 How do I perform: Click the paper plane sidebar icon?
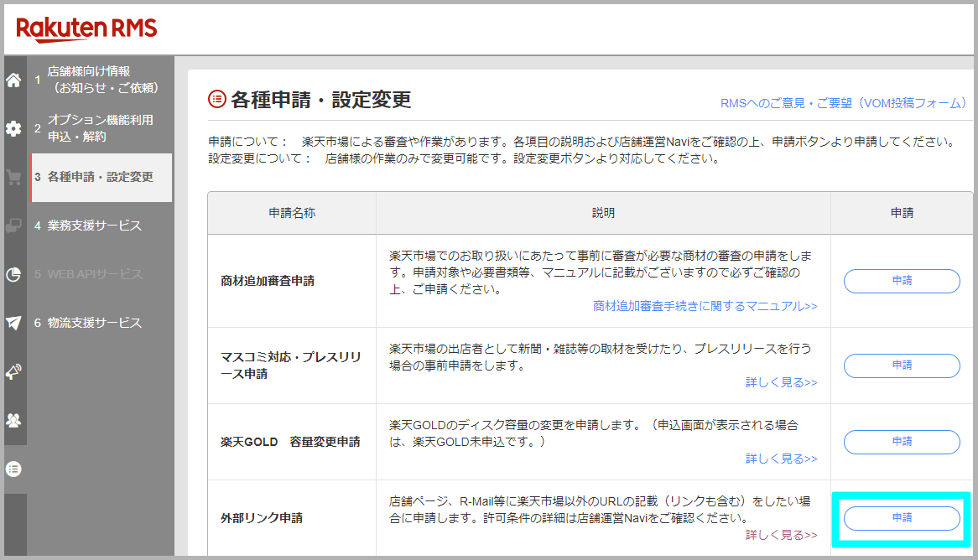tap(13, 323)
